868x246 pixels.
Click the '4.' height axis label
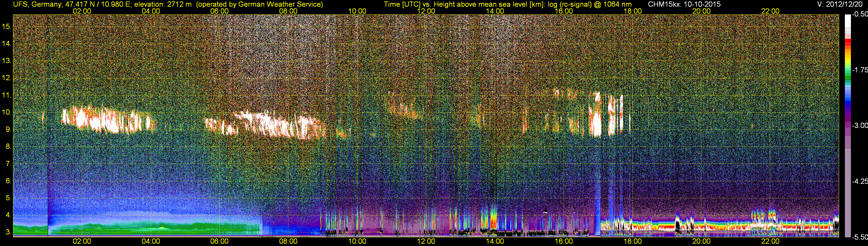point(8,215)
